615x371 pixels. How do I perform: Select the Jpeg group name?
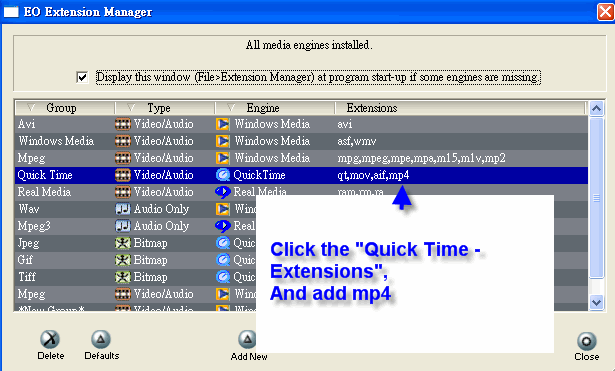point(28,244)
